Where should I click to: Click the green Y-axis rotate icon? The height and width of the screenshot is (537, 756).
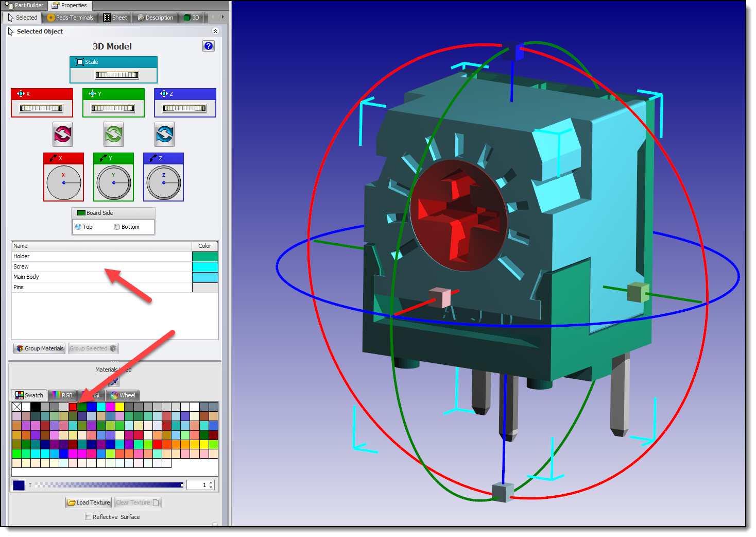pyautogui.click(x=114, y=135)
